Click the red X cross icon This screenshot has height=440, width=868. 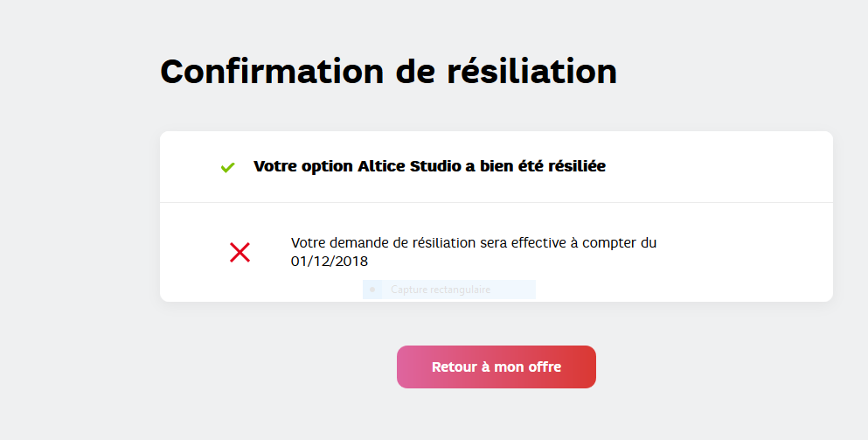tap(240, 253)
